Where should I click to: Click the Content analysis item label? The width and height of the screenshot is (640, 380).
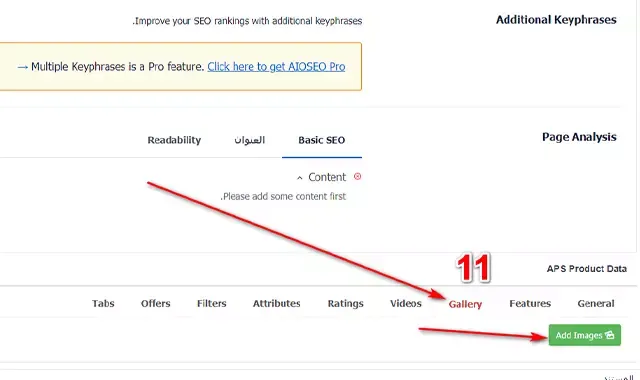point(327,177)
